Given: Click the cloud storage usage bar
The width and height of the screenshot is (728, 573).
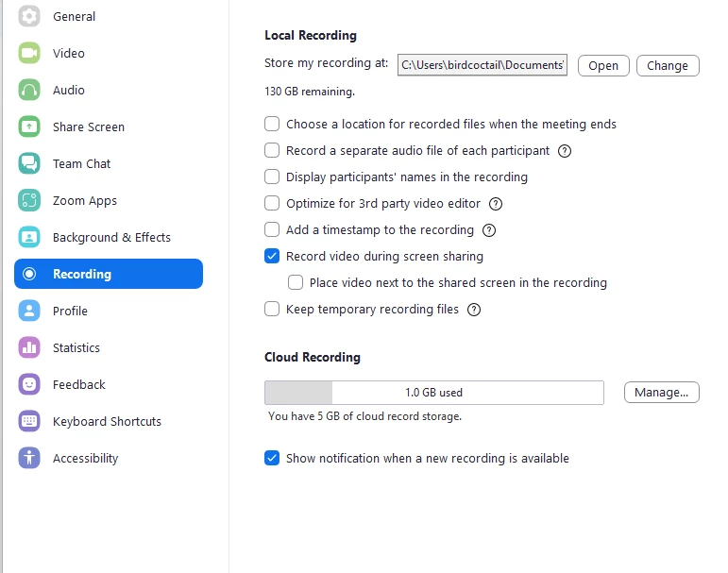Looking at the screenshot, I should pos(434,393).
